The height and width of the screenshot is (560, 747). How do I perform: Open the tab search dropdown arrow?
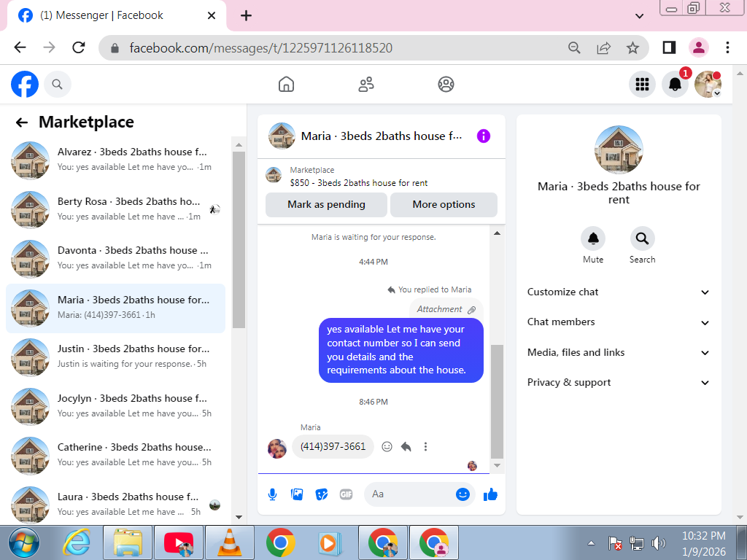coord(640,16)
